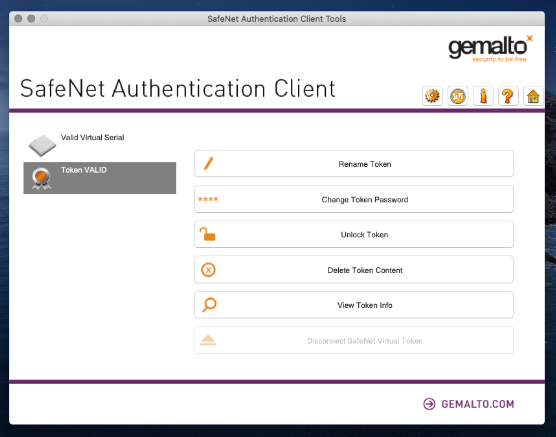
Task: Click the magnifying glass icon
Action: click(209, 305)
